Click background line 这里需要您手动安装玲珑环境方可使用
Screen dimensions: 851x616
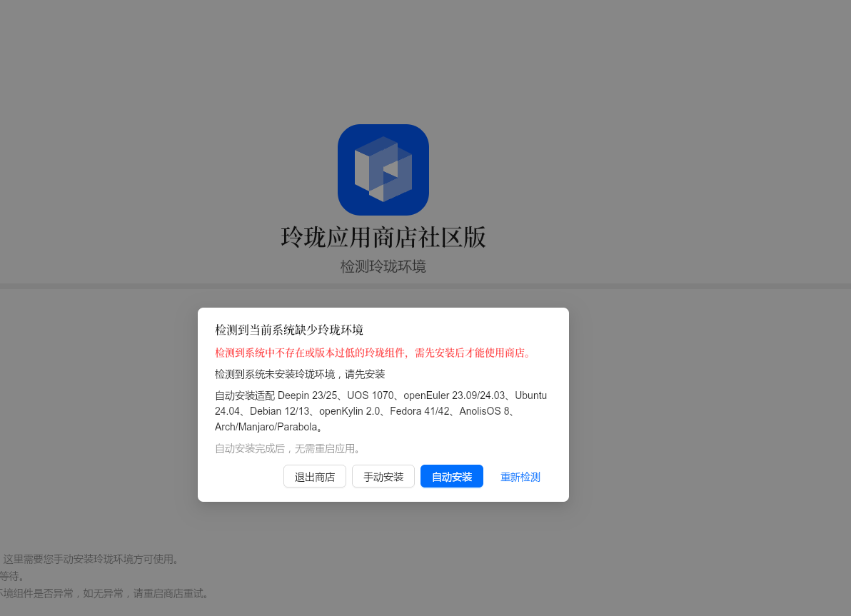click(91, 559)
